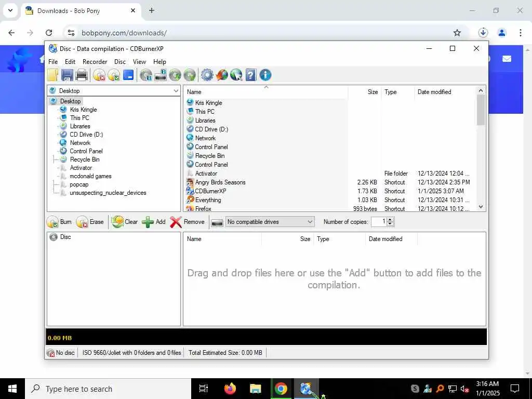Select Kris Kringle in the folder tree
This screenshot has height=399, width=532.
coord(83,110)
